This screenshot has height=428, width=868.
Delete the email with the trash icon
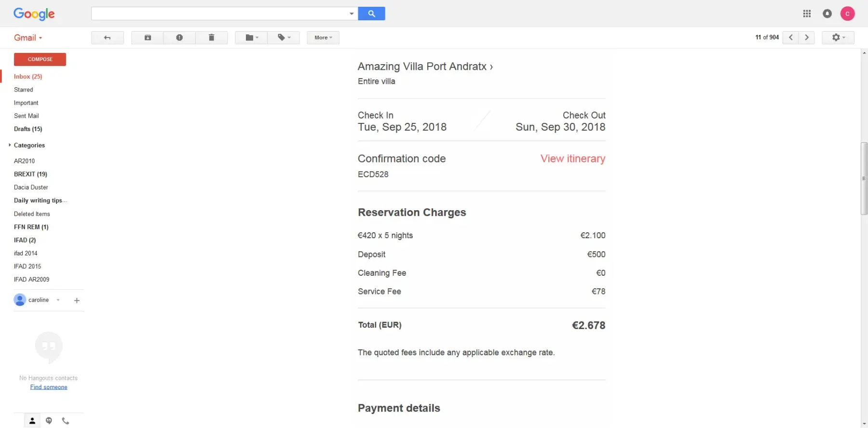211,38
